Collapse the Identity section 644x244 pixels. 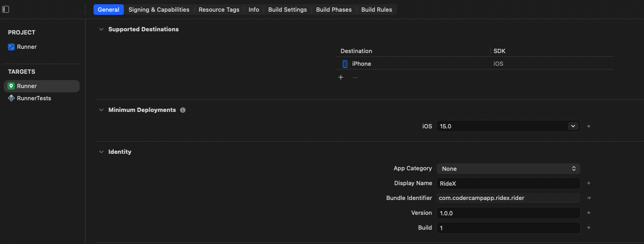tap(101, 152)
